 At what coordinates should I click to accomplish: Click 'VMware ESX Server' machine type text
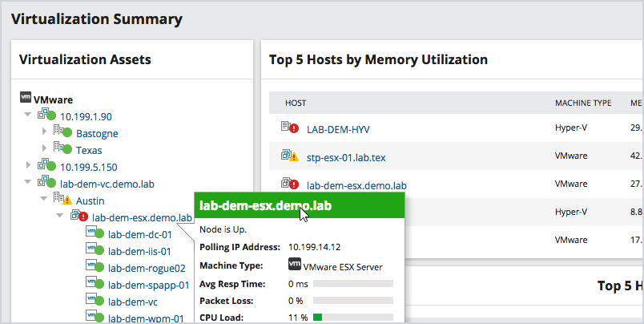click(x=343, y=267)
